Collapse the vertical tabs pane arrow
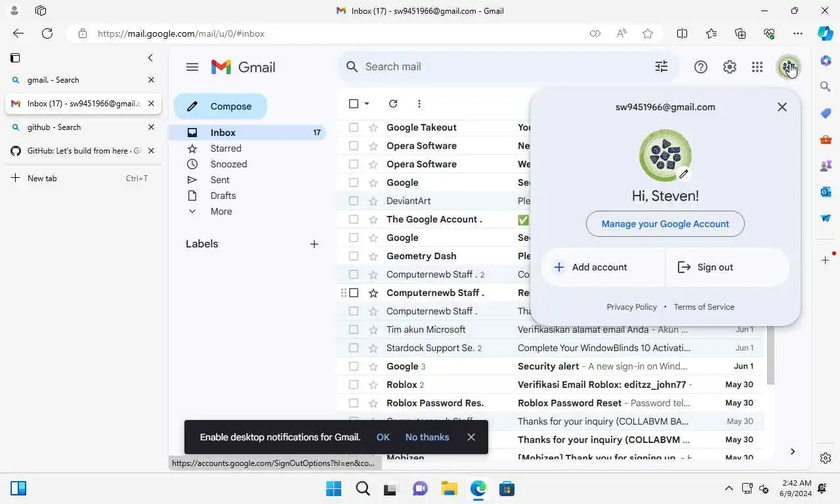The image size is (840, 504). pyautogui.click(x=150, y=58)
